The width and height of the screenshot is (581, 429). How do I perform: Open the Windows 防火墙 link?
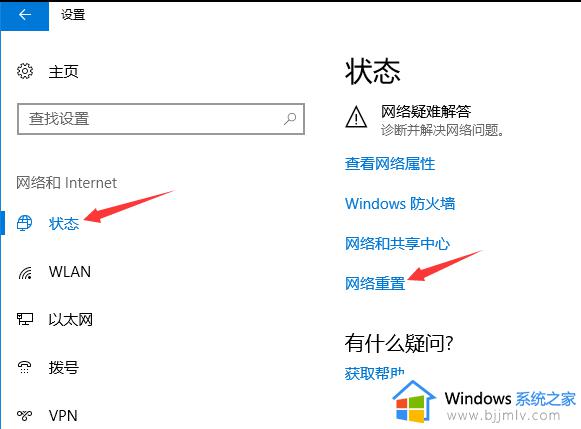[400, 203]
